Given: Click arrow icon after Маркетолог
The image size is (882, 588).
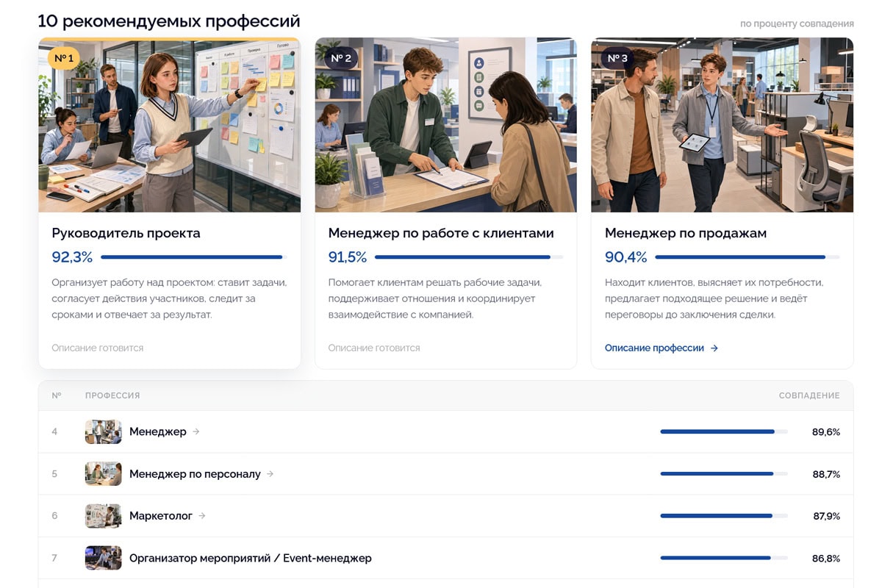Looking at the screenshot, I should click(x=202, y=516).
